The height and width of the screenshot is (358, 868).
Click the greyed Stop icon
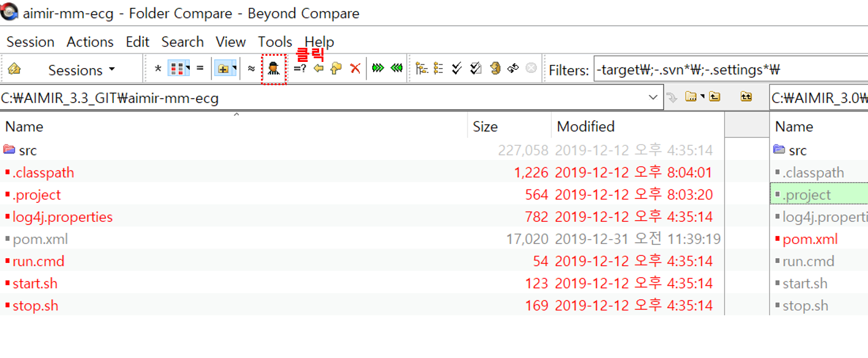[531, 69]
